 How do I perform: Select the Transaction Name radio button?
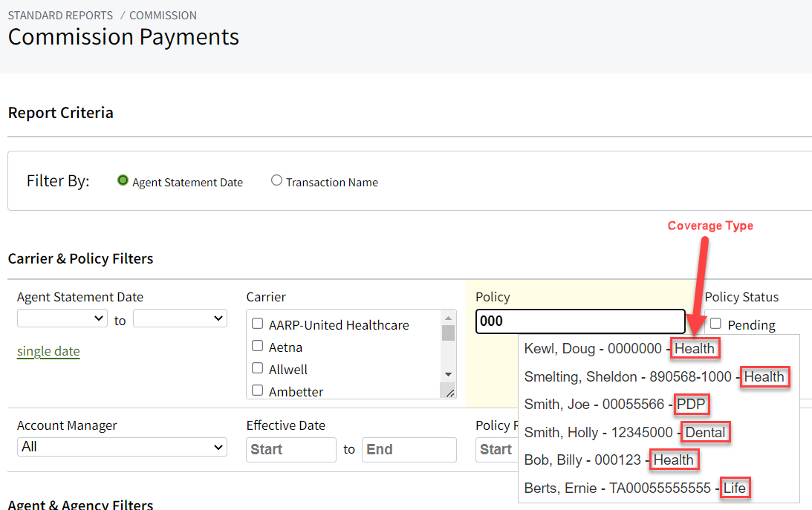[x=276, y=180]
